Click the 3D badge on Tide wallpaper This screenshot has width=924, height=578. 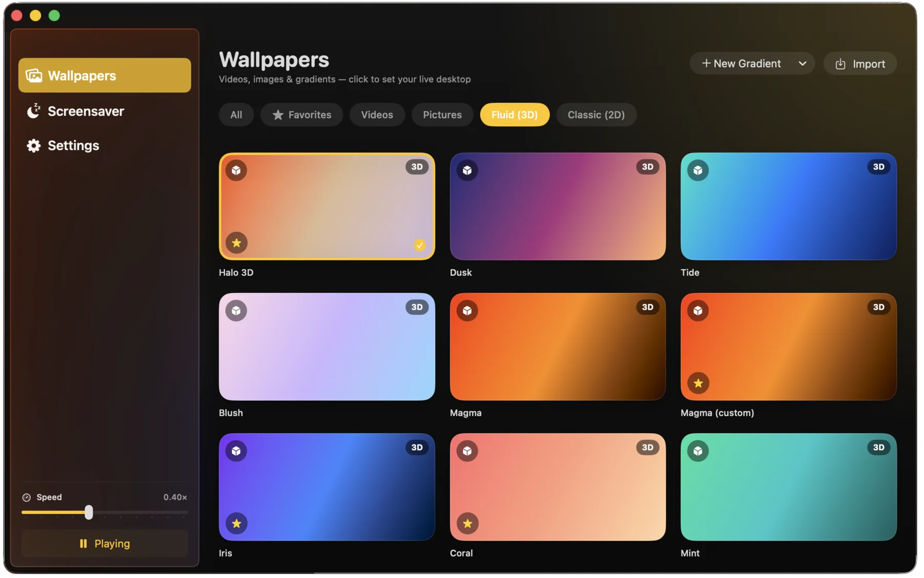point(878,167)
